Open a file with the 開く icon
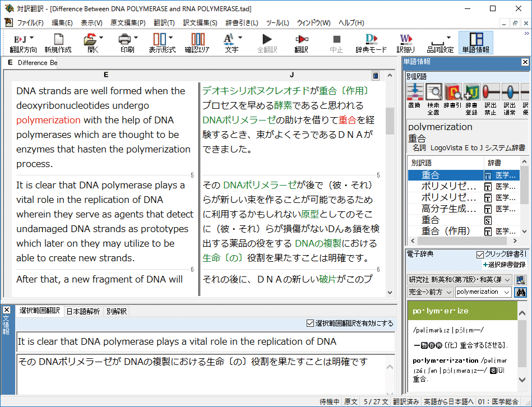Image resolution: width=532 pixels, height=407 pixels. tap(90, 40)
